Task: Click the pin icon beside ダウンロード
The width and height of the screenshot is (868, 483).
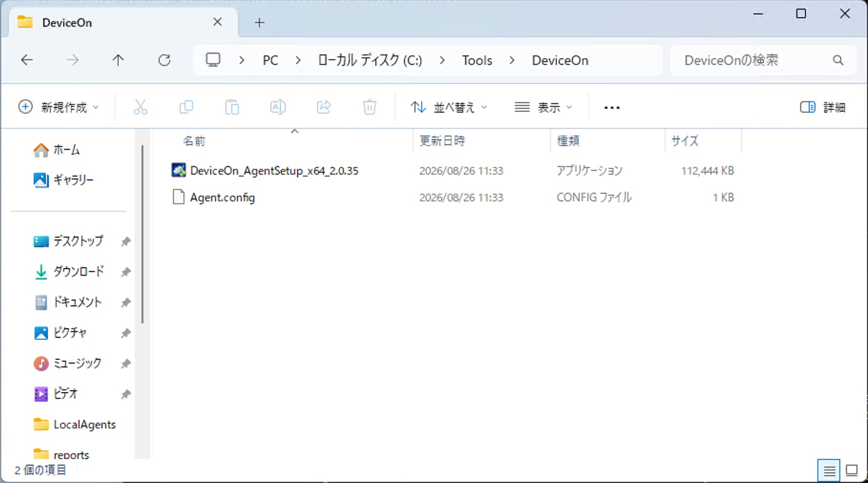Action: [126, 272]
